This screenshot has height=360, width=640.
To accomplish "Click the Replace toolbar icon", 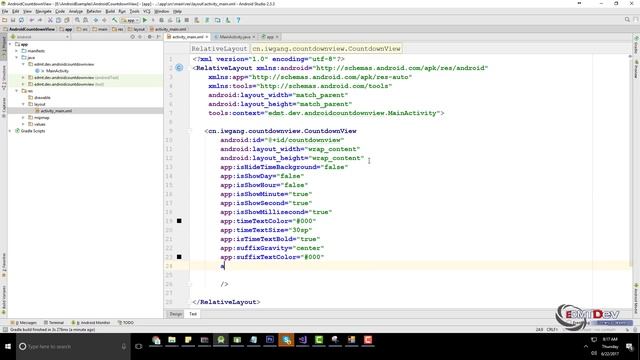I will coord(85,20).
